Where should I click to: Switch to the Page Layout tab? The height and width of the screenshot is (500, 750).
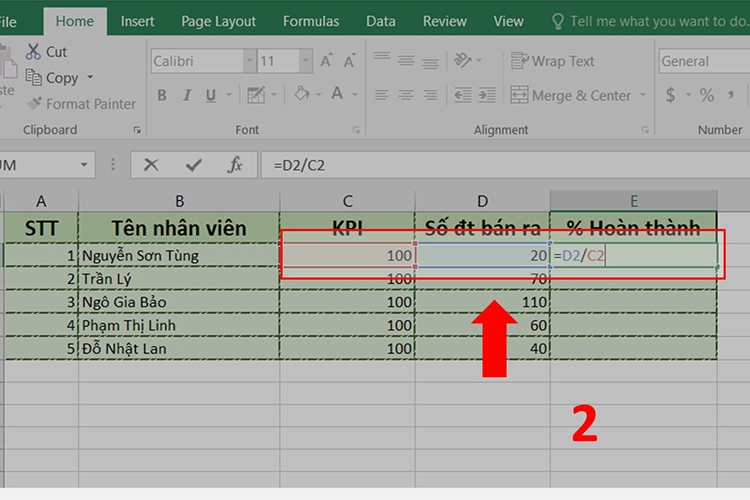coord(219,21)
